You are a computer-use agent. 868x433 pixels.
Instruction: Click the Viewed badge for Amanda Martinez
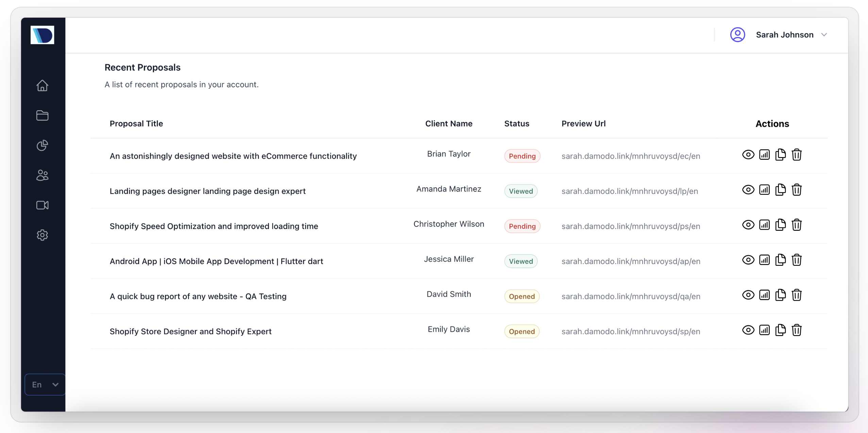click(521, 191)
